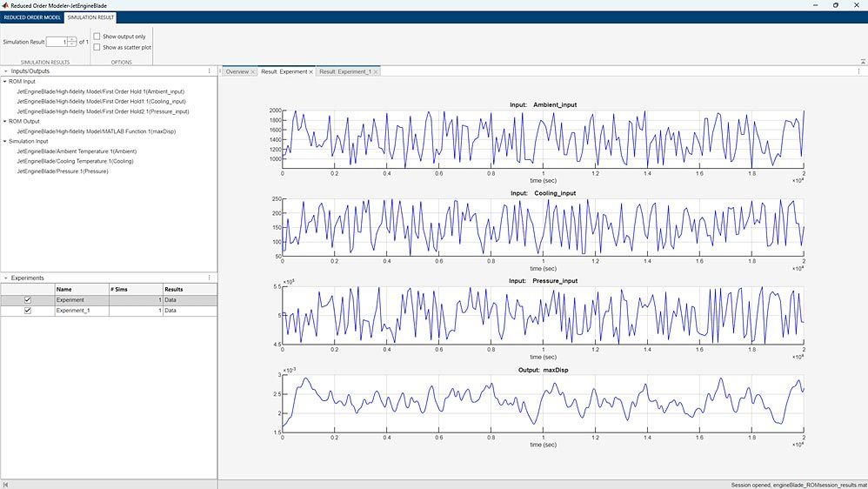Click the status bar collapse arrow icon
868x489 pixels.
click(5, 484)
